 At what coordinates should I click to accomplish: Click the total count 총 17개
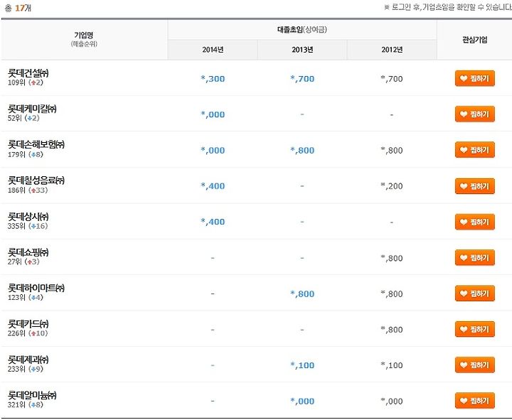[x=18, y=8]
